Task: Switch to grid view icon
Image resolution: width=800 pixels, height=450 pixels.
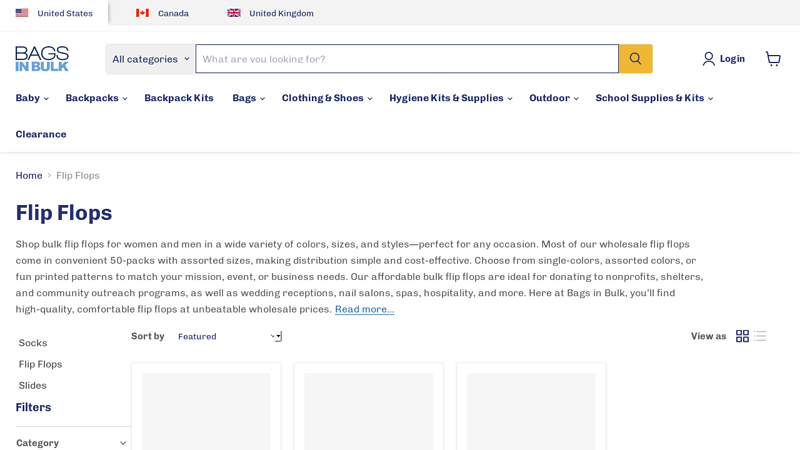Action: 742,336
